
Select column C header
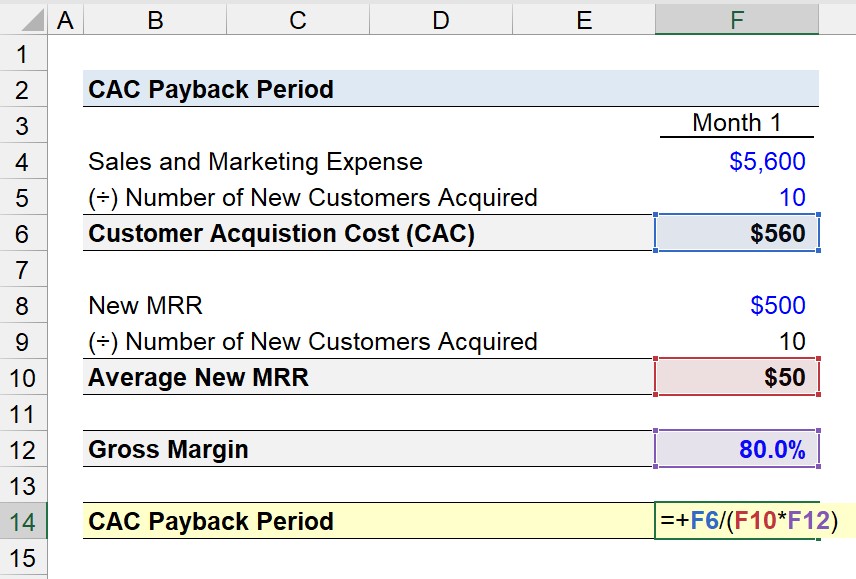click(298, 20)
